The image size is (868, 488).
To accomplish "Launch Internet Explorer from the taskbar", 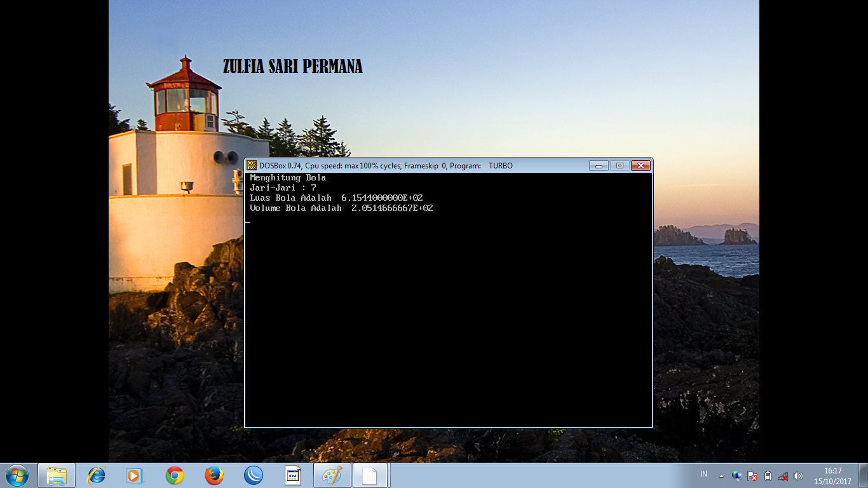I will point(96,475).
